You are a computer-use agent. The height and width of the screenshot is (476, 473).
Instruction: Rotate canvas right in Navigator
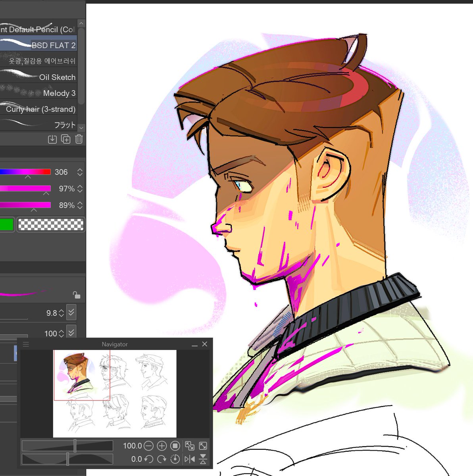[x=162, y=459]
